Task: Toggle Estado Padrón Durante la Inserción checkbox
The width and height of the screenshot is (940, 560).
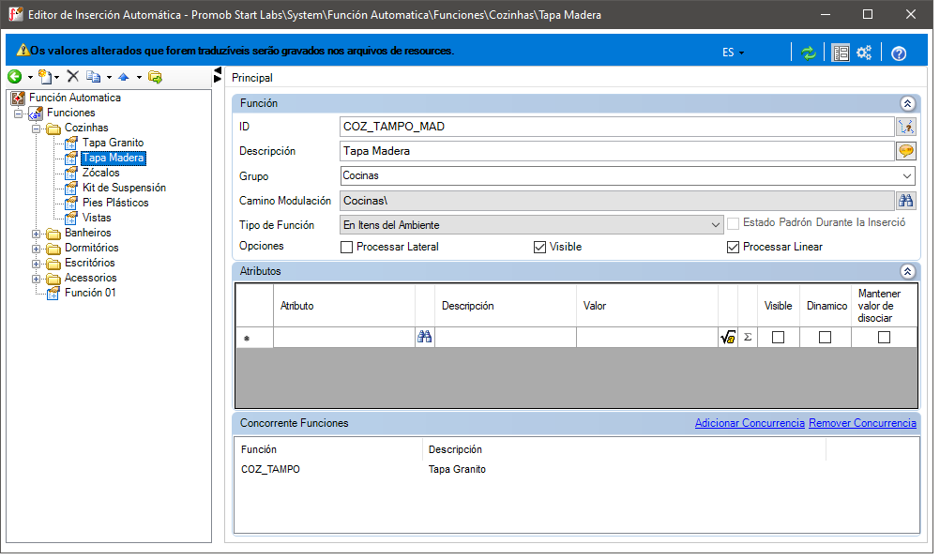Action: coord(733,223)
